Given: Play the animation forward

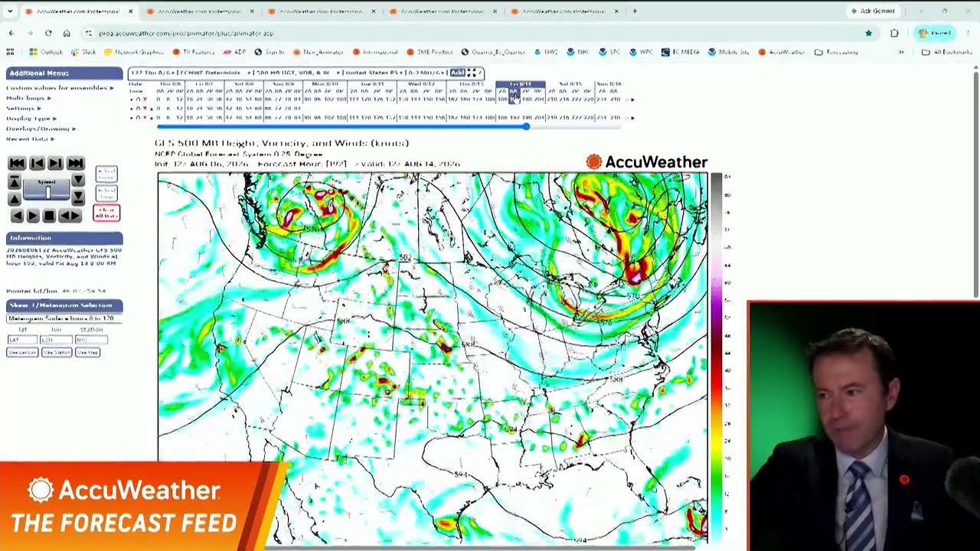Looking at the screenshot, I should (33, 216).
